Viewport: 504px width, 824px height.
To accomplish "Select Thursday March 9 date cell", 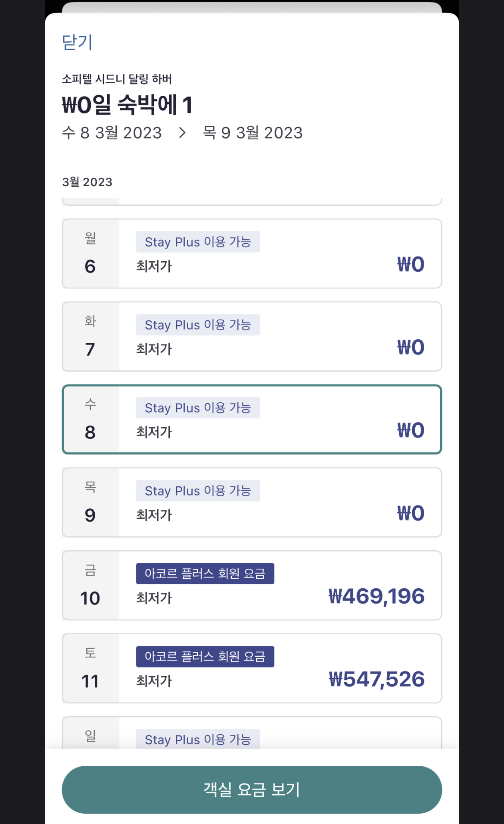I will click(252, 501).
